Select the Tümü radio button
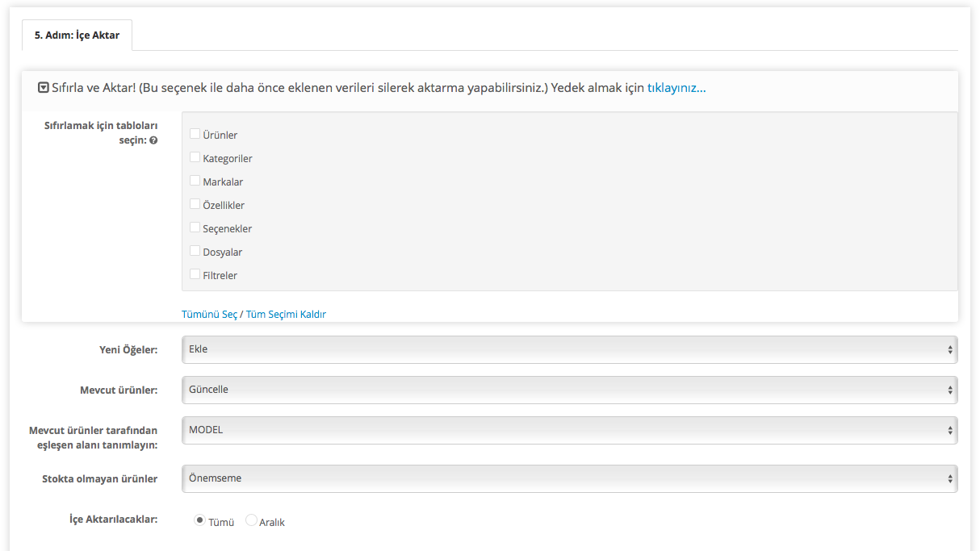This screenshot has width=980, height=551. pos(199,521)
